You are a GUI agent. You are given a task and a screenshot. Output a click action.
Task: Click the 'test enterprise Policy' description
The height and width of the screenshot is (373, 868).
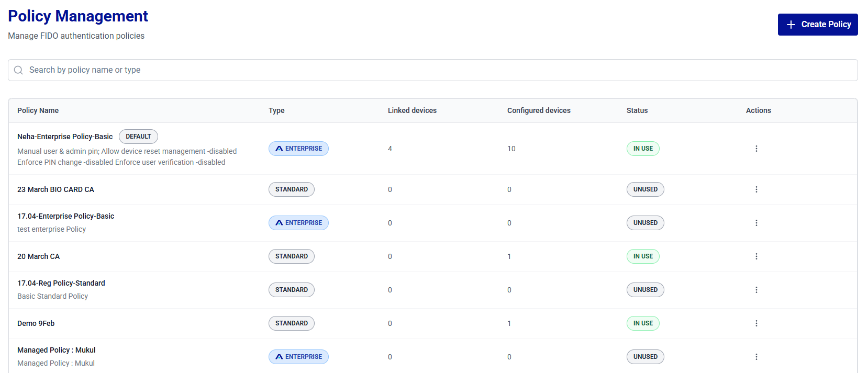tap(51, 229)
